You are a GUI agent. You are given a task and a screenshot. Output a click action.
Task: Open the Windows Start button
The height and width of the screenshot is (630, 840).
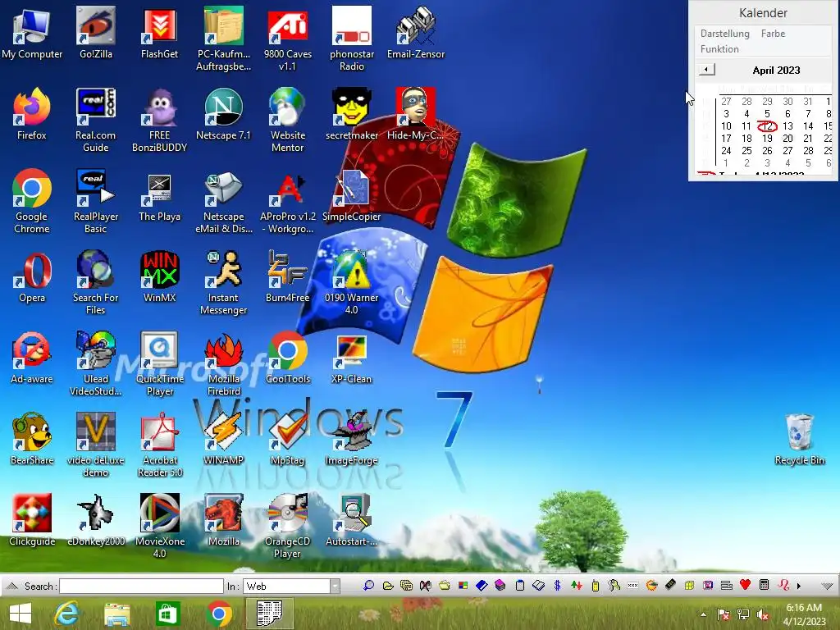pos(21,614)
